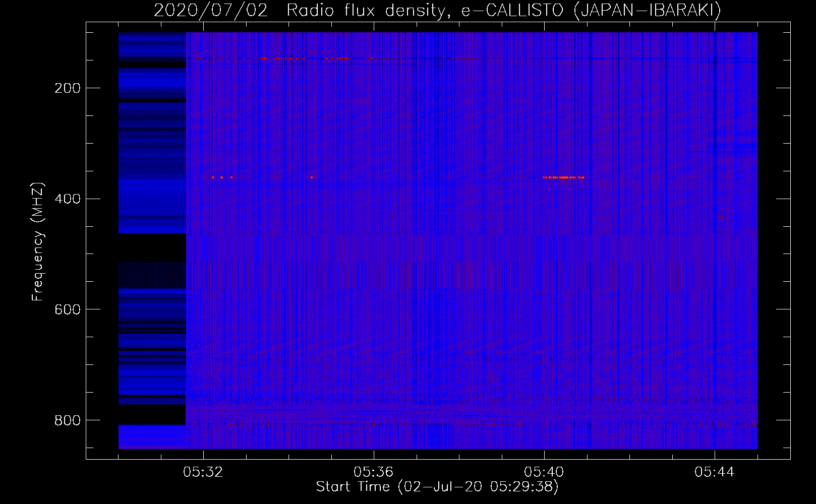
Task: Pick the 600 frequency tick label
Action: pos(68,309)
